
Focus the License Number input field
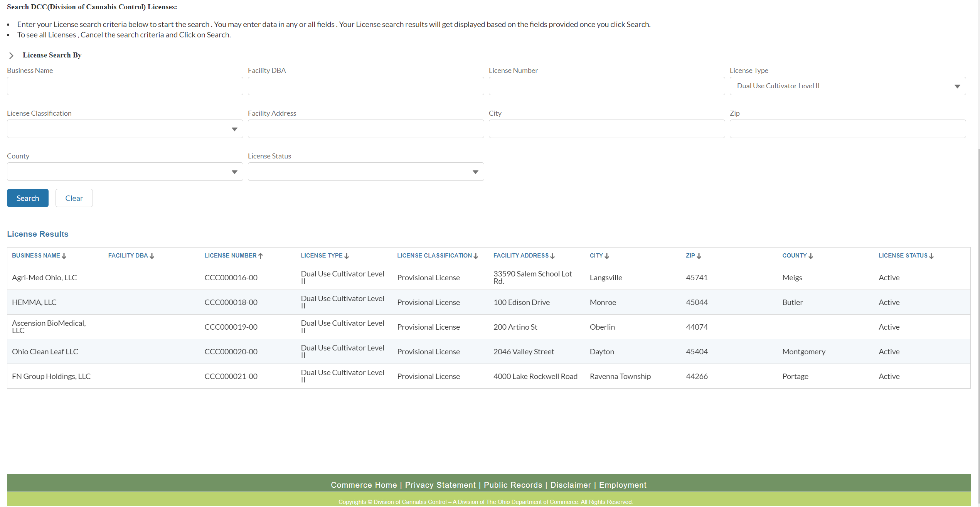(607, 86)
